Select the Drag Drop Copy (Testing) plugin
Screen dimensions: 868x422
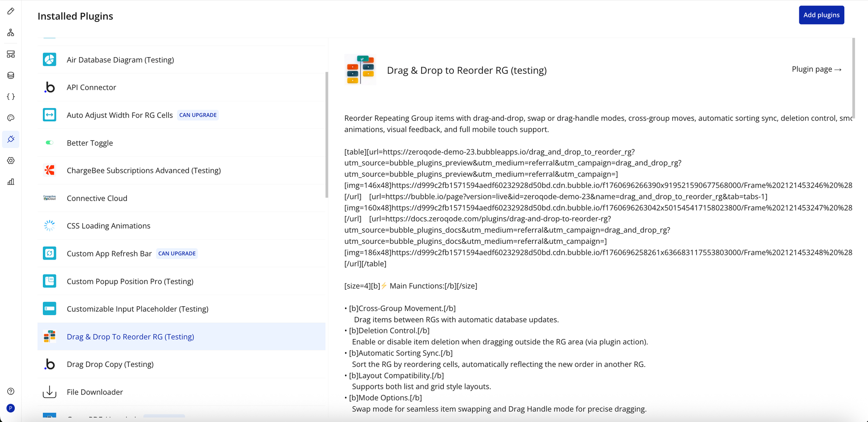(x=181, y=364)
